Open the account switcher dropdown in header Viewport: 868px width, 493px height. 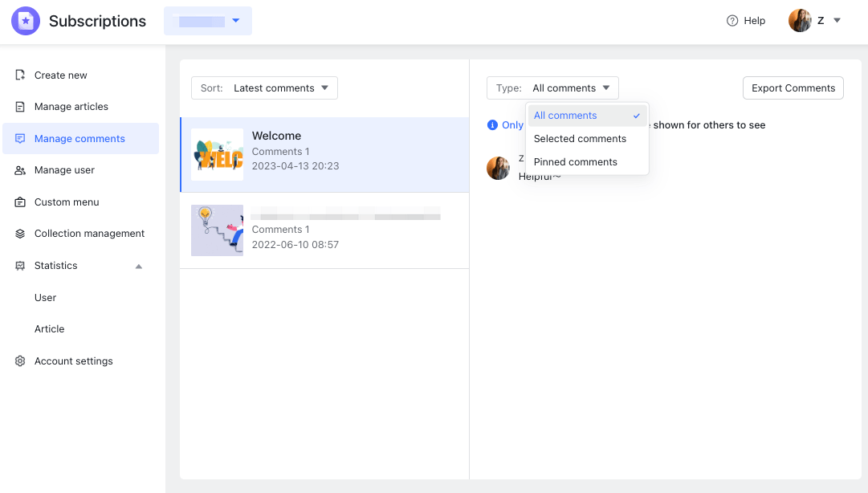208,21
